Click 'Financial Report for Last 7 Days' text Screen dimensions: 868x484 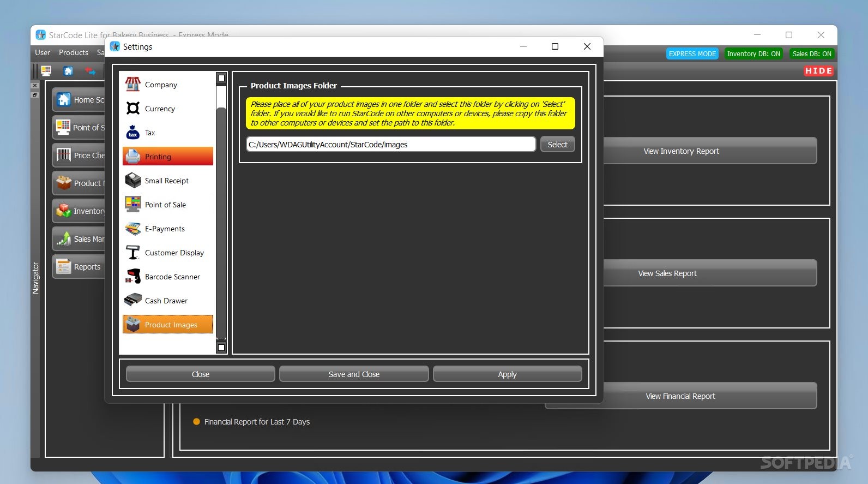257,422
